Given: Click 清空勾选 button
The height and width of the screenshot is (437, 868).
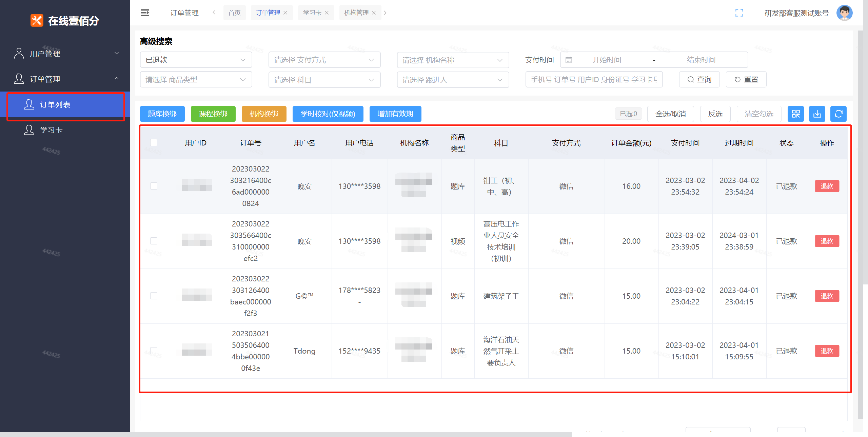Looking at the screenshot, I should (x=759, y=114).
